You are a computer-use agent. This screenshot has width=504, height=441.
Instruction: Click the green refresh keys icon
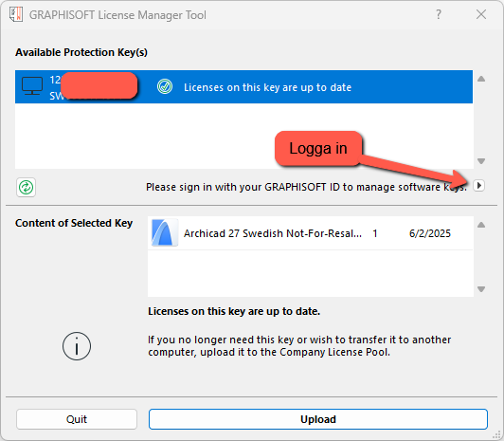click(x=26, y=187)
